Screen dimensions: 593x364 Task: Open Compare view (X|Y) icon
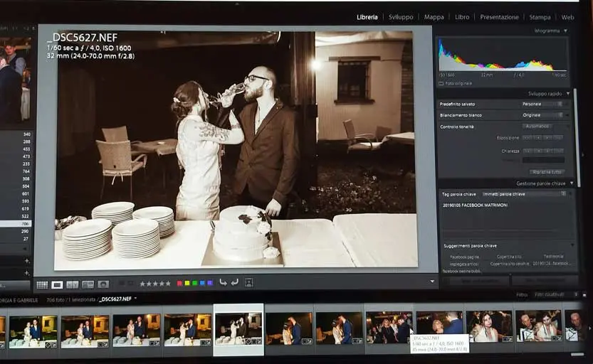click(72, 284)
